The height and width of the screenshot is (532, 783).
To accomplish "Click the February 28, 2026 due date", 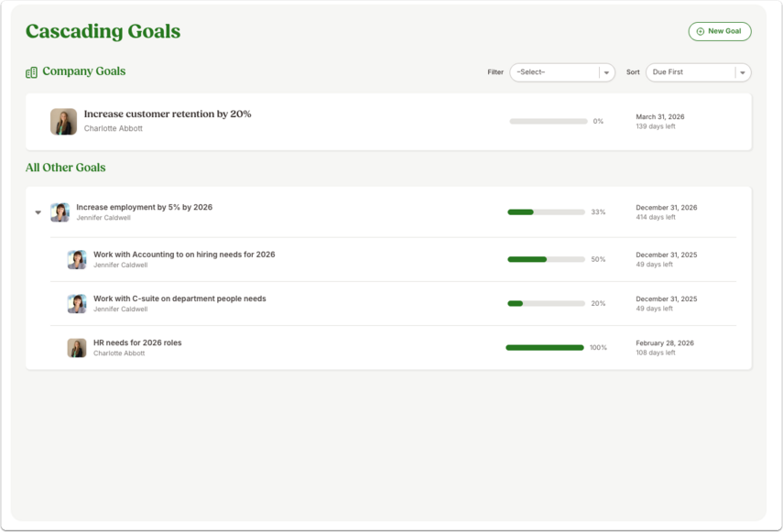I will pyautogui.click(x=665, y=343).
